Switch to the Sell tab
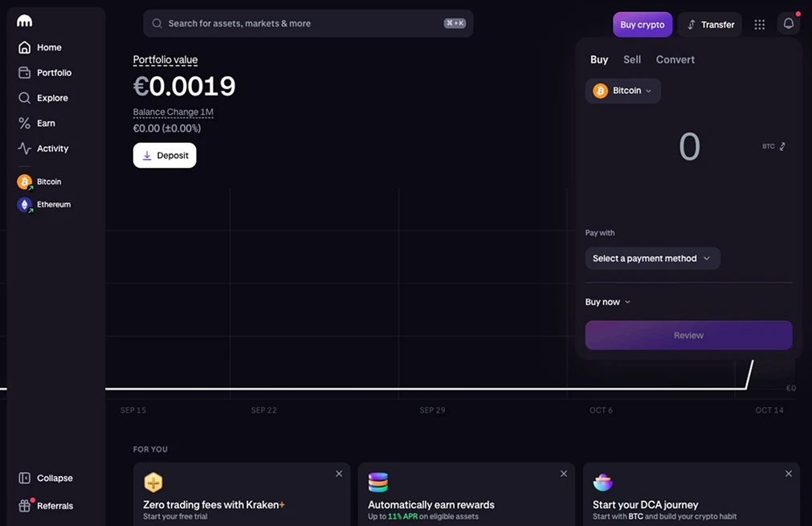This screenshot has height=526, width=812. pyautogui.click(x=632, y=59)
